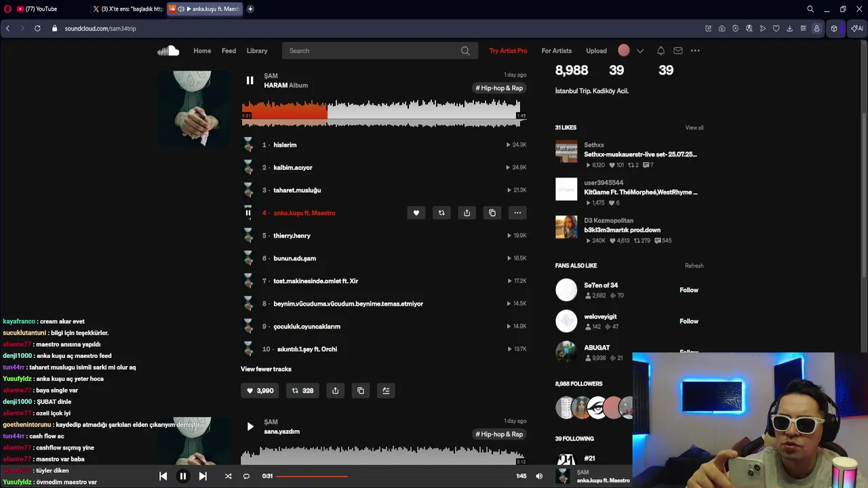Go back in the browser
This screenshot has width=868, height=488.
pyautogui.click(x=7, y=28)
